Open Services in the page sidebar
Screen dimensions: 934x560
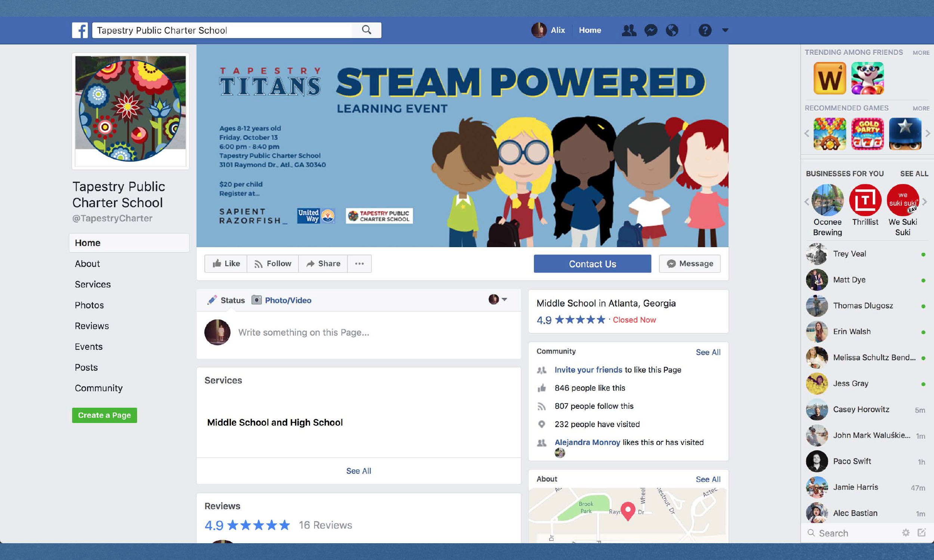click(x=93, y=284)
